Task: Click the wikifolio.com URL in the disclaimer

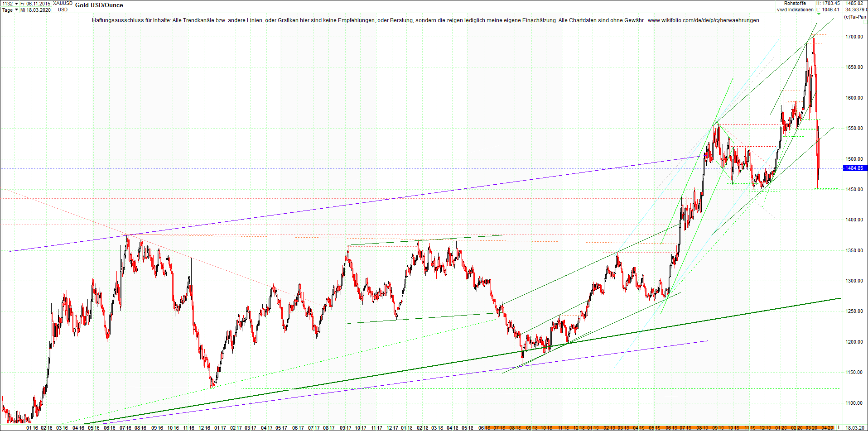Action: (704, 20)
